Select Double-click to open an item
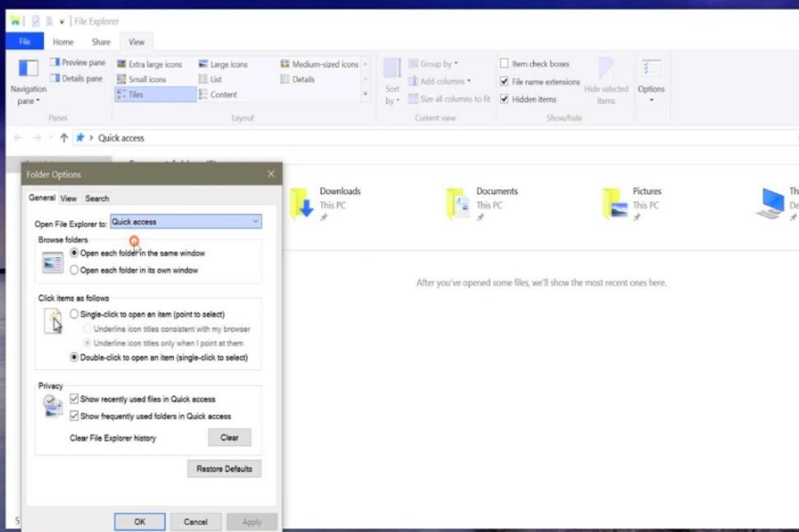 point(74,357)
